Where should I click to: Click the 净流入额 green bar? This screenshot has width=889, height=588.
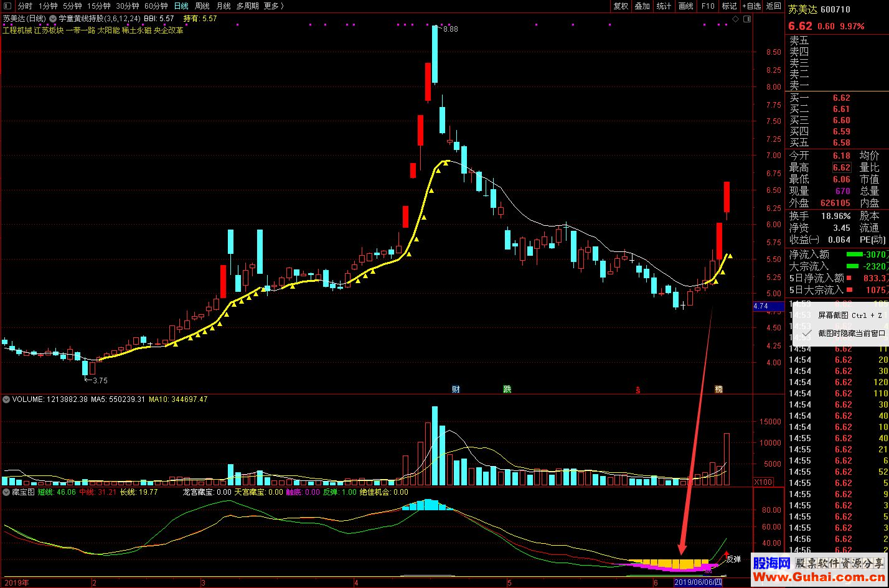click(x=855, y=254)
